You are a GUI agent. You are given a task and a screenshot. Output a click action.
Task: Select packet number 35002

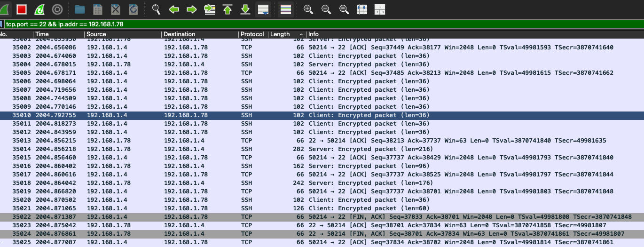(322, 48)
